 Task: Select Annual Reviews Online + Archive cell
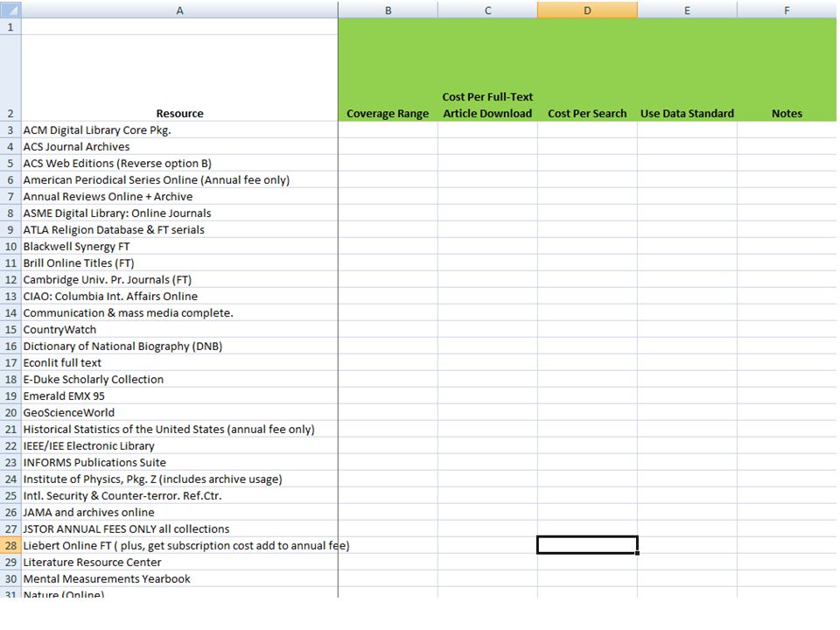tap(179, 197)
